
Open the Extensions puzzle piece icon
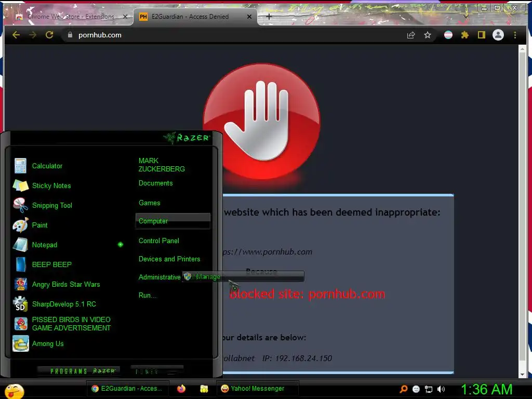pyautogui.click(x=465, y=35)
